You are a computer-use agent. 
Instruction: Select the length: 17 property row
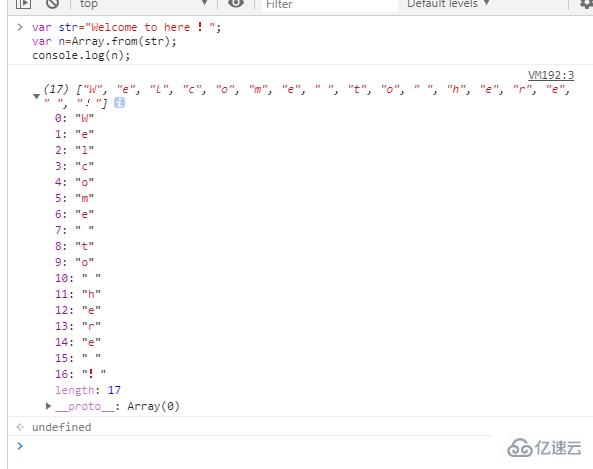click(88, 390)
